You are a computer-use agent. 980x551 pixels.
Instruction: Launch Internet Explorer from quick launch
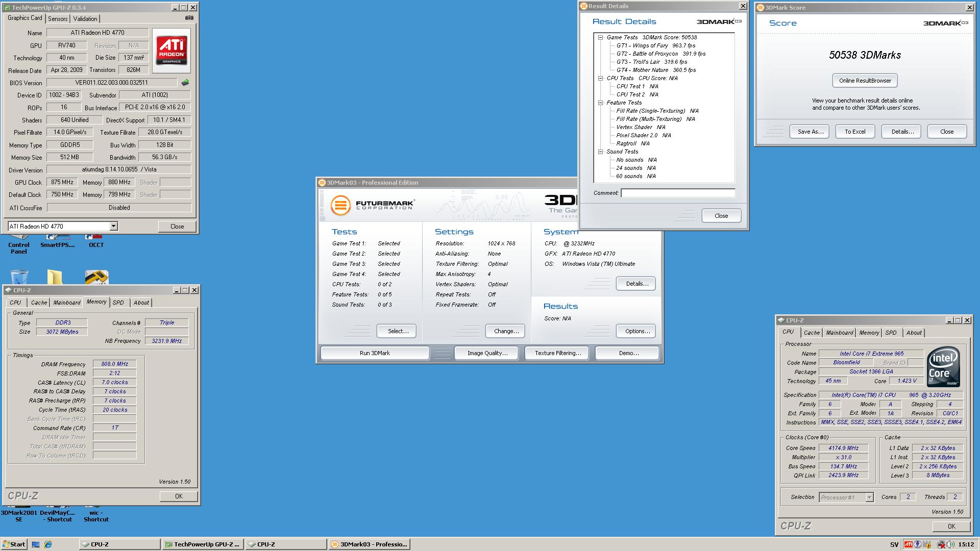tap(48, 544)
